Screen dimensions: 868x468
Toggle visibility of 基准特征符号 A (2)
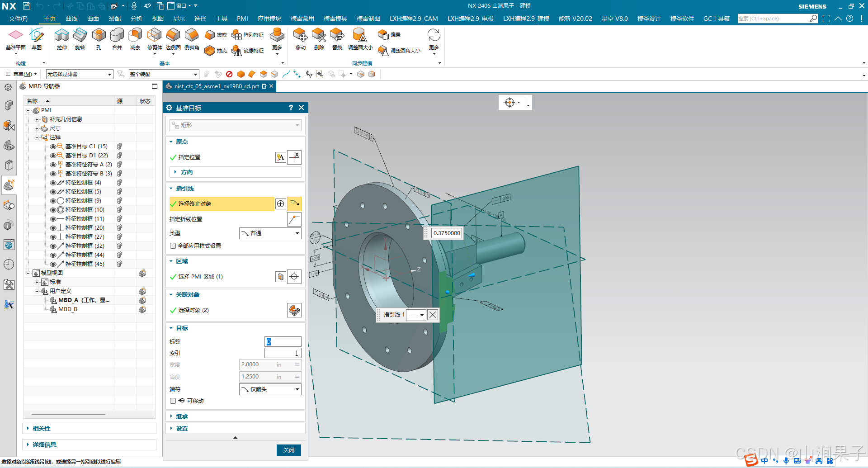click(53, 165)
